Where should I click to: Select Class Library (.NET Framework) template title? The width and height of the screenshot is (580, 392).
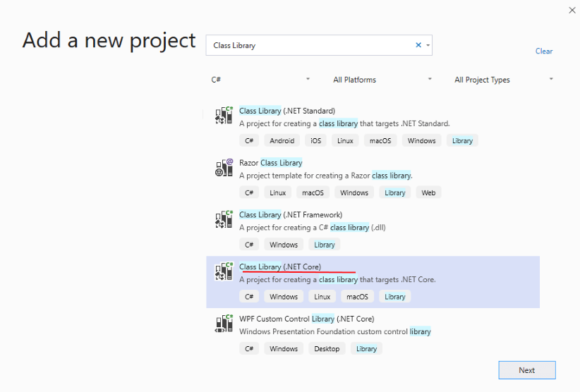click(x=291, y=215)
